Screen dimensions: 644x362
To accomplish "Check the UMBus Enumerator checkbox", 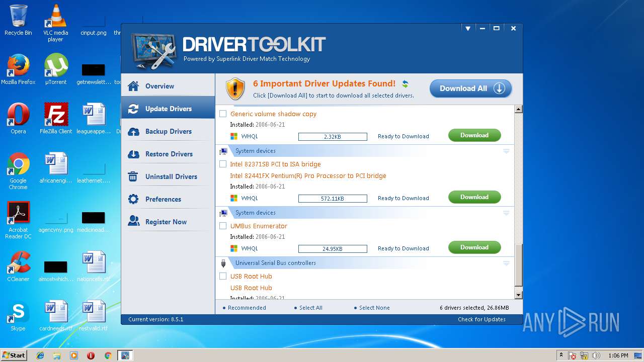I will (x=223, y=226).
